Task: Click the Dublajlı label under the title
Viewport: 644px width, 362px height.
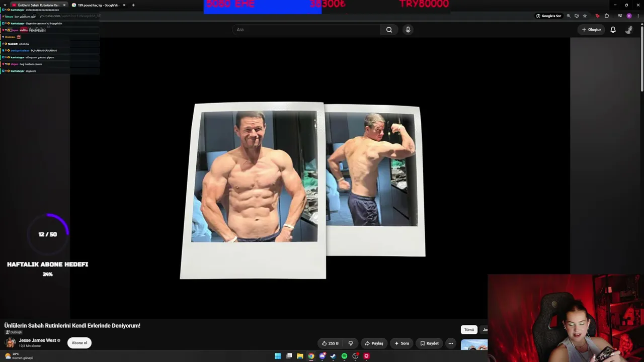Action: coord(14,332)
